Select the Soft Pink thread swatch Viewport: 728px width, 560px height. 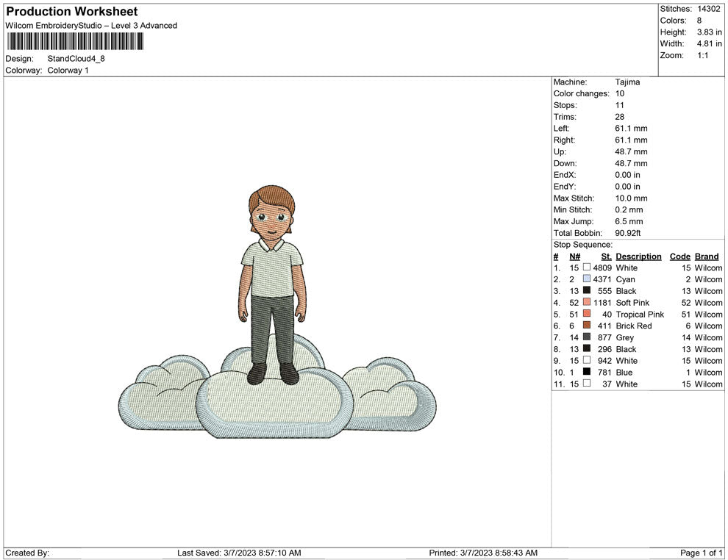point(586,302)
